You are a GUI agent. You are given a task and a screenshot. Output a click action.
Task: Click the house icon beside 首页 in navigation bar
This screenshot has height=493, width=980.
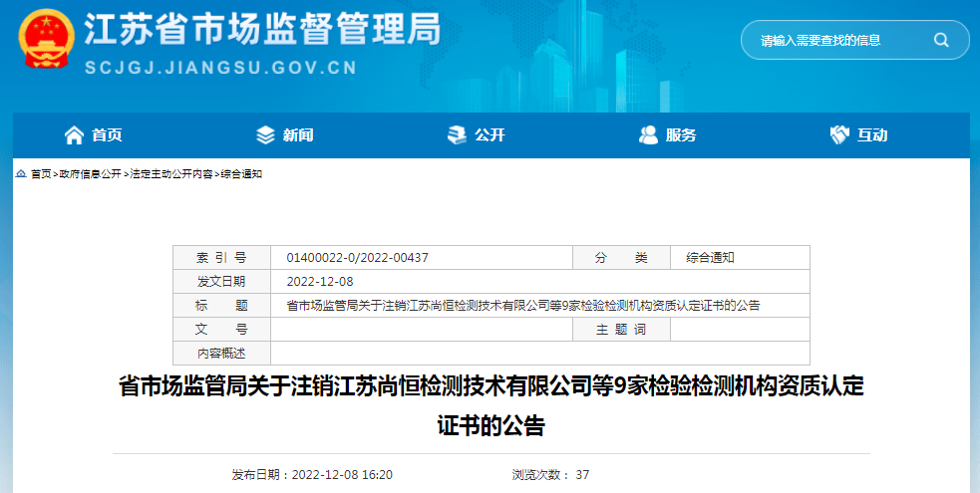[74, 134]
